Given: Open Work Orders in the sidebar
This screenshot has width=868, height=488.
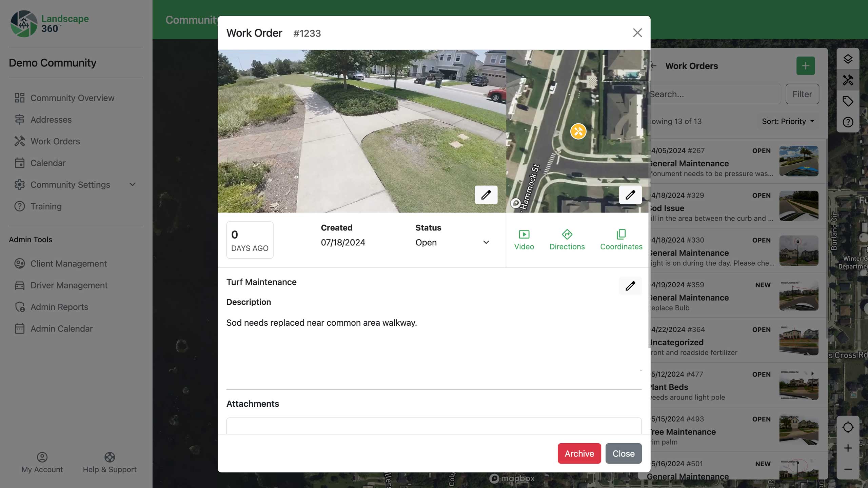Looking at the screenshot, I should click(x=55, y=141).
